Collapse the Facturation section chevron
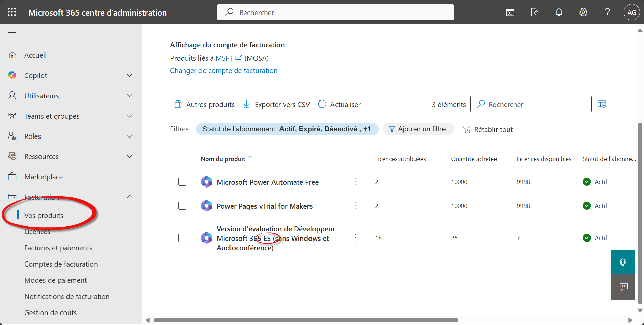Screen dimensions: 644x325 click(129, 197)
